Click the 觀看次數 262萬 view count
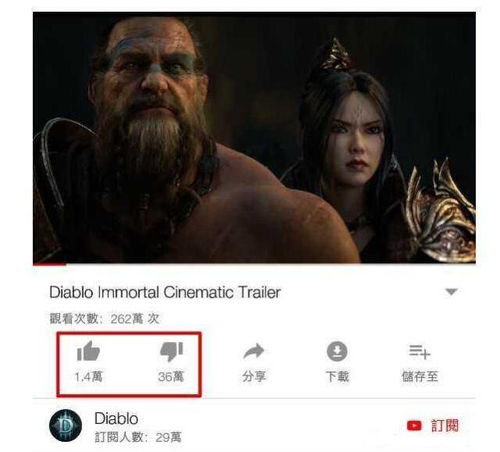The height and width of the screenshot is (452, 500). tap(104, 319)
